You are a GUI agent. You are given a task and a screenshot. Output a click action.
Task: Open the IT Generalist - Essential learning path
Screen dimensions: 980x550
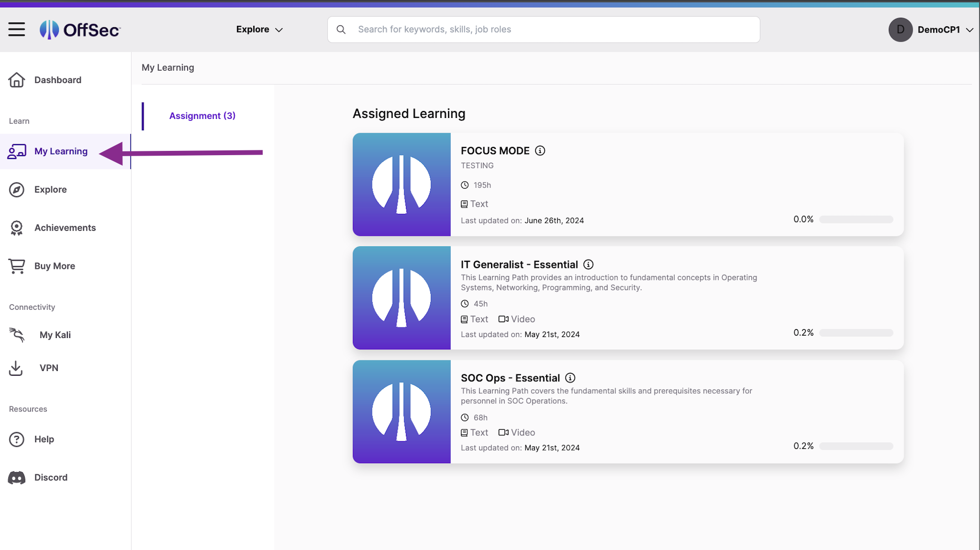pyautogui.click(x=519, y=264)
